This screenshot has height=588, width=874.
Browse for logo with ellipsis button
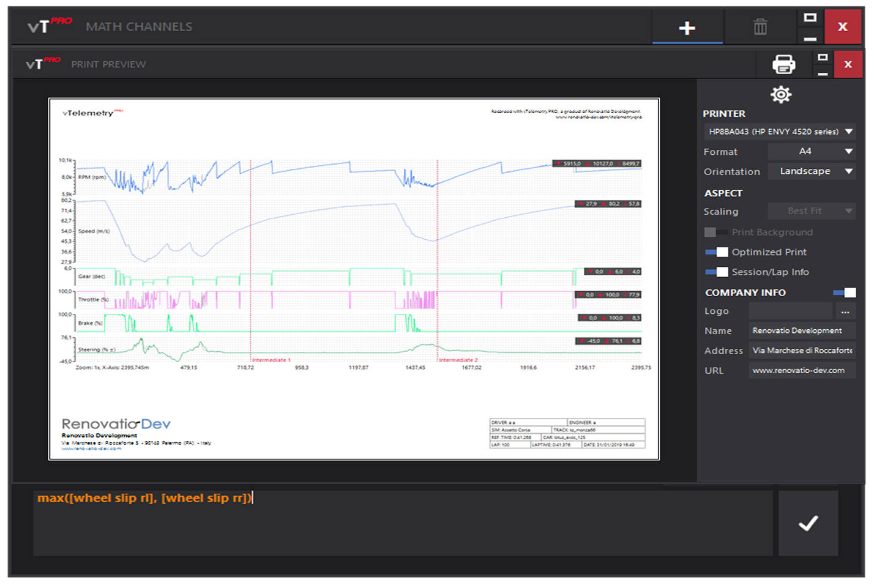click(x=845, y=311)
